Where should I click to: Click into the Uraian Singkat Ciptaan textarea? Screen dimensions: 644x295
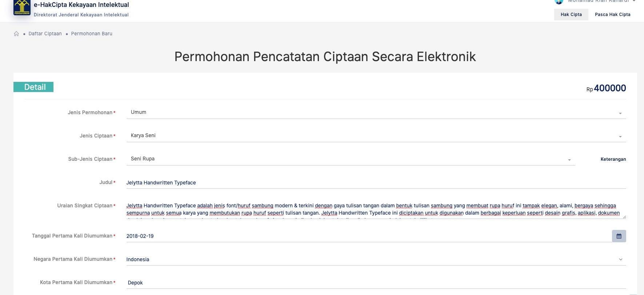[x=364, y=209]
